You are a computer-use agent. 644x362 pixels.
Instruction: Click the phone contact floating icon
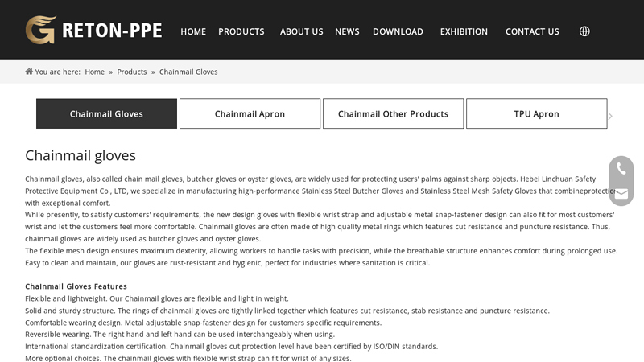click(621, 169)
